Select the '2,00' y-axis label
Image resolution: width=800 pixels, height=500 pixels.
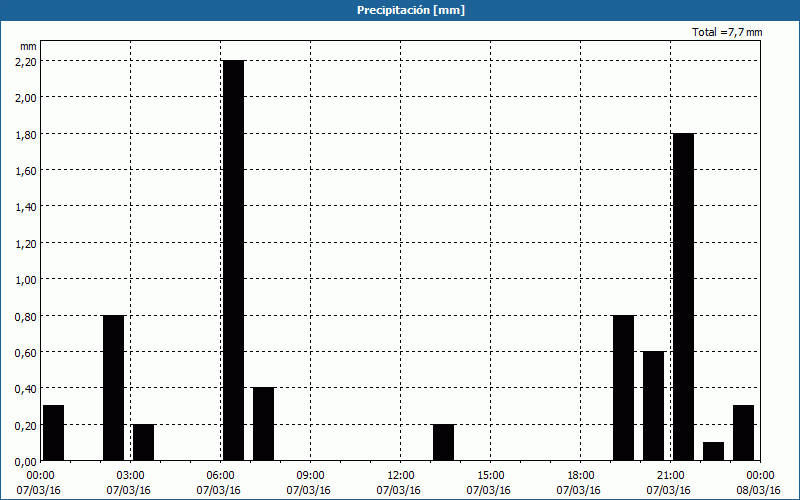(x=26, y=97)
